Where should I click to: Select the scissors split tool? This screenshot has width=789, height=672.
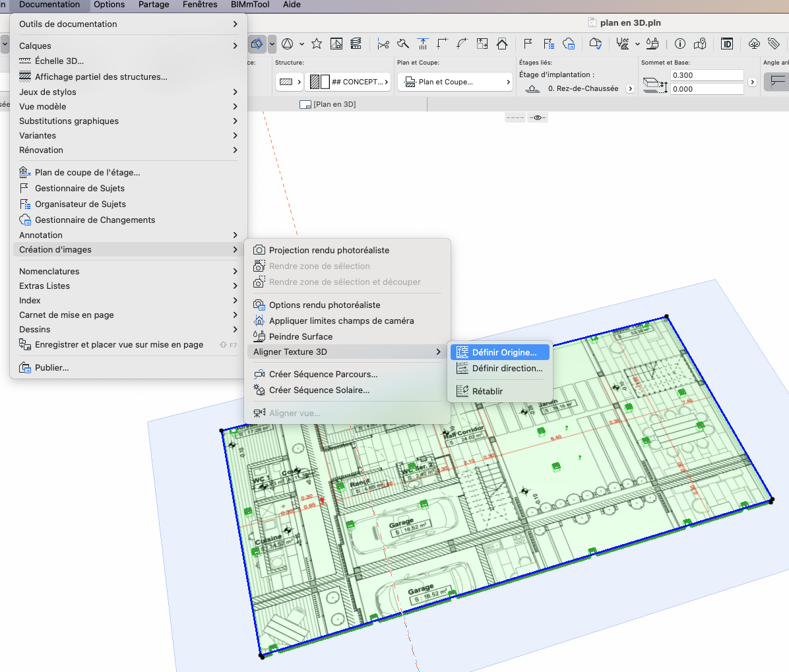tap(383, 44)
